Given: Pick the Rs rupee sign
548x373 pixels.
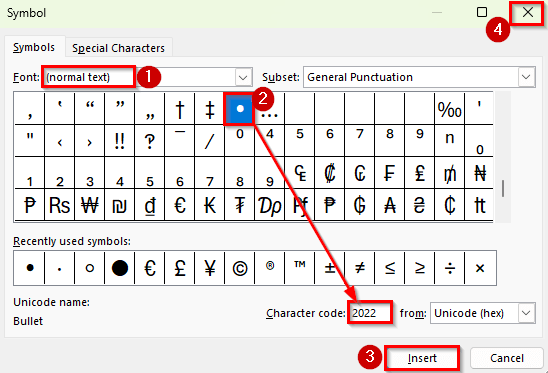Looking at the screenshot, I should [59, 205].
